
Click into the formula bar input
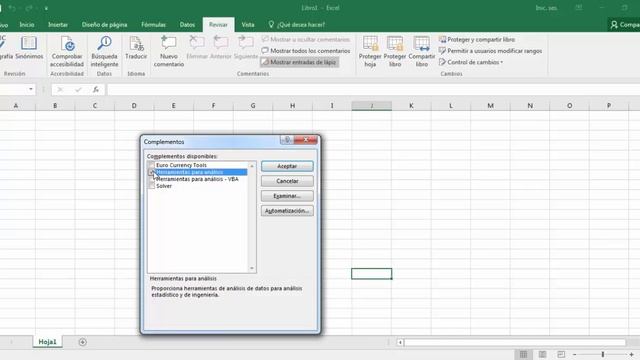[373, 89]
